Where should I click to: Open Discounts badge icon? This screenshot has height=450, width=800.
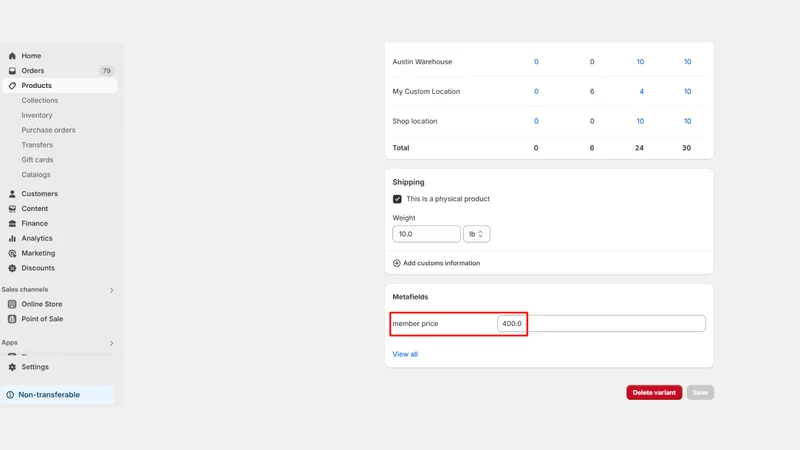12,268
